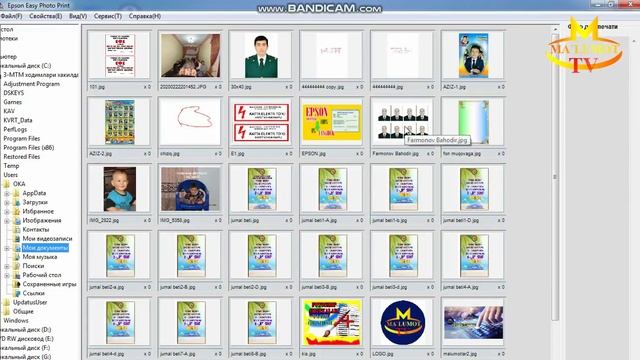The image size is (640, 360).
Task: Select the Games folder
Action: 13,102
